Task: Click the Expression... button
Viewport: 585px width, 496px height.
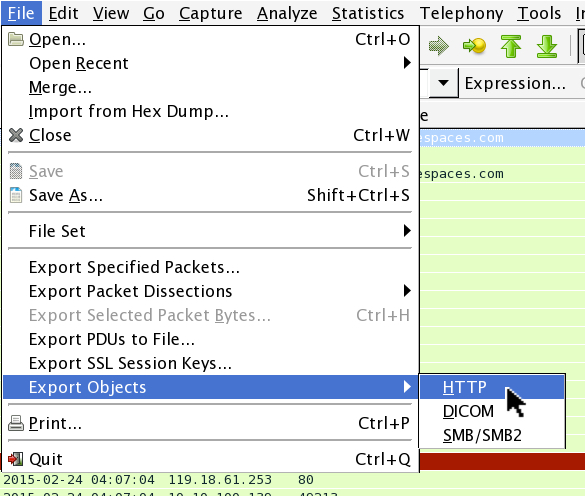Action: 515,83
